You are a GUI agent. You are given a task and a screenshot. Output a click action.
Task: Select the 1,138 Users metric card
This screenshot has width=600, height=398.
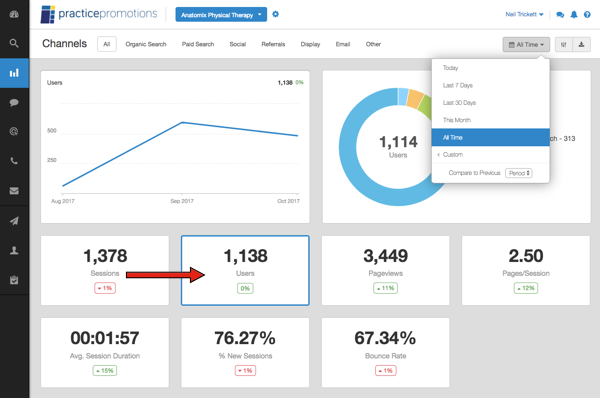245,270
